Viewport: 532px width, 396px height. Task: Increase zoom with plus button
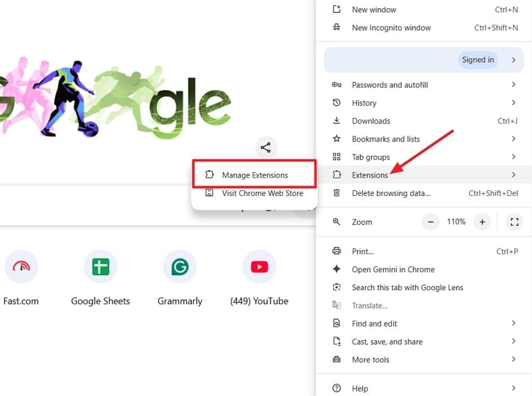pyautogui.click(x=482, y=221)
